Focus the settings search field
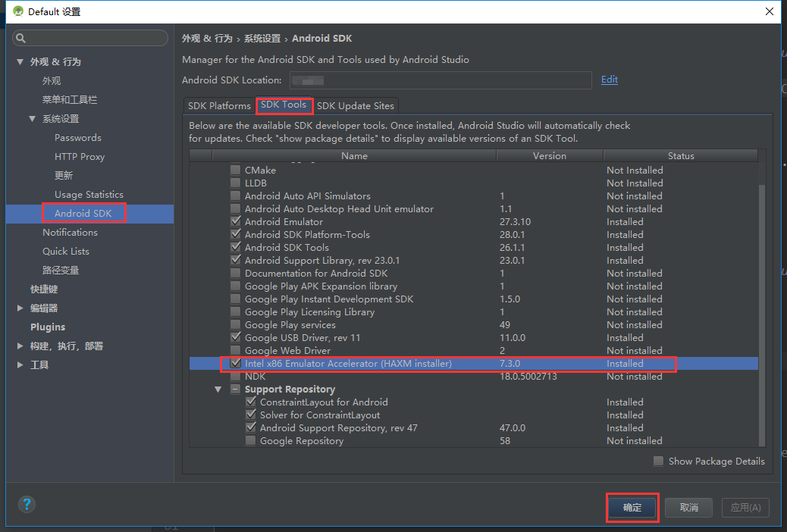Viewport: 787px width, 532px height. tap(90, 38)
